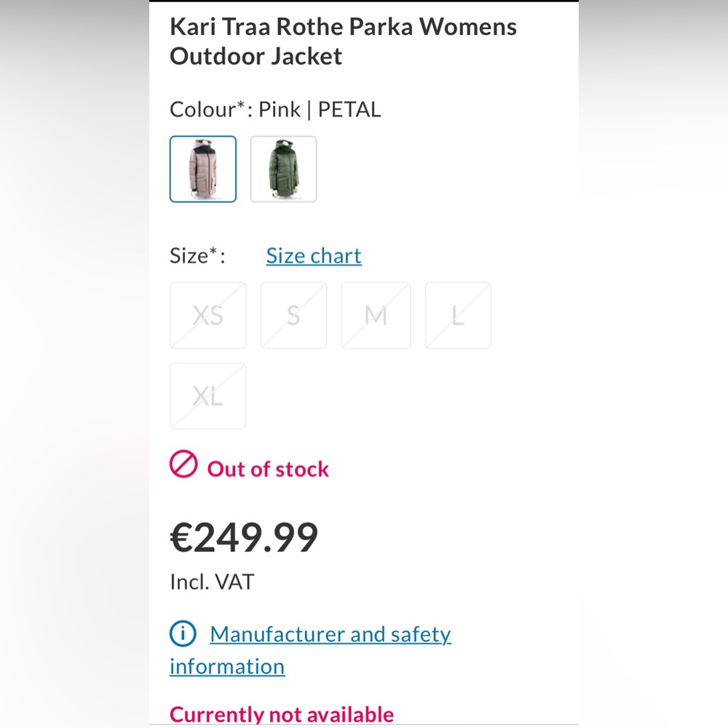
Task: Click the €249.99 price text
Action: (244, 536)
